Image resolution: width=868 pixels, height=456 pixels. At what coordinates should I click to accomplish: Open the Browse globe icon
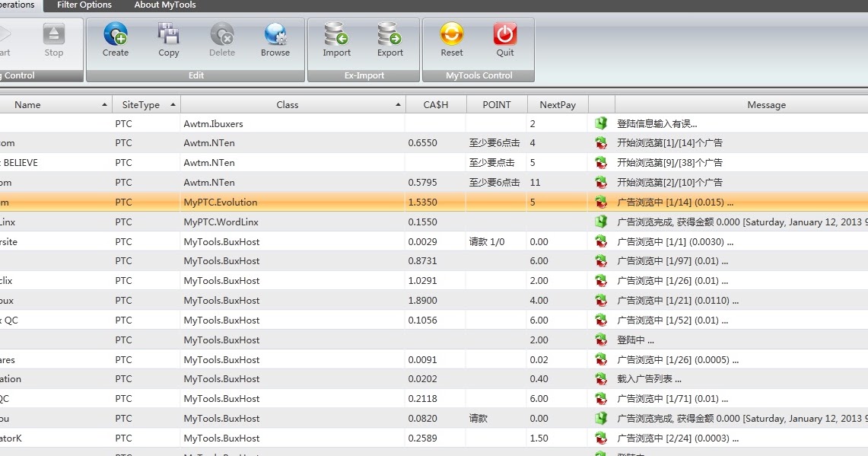275,34
